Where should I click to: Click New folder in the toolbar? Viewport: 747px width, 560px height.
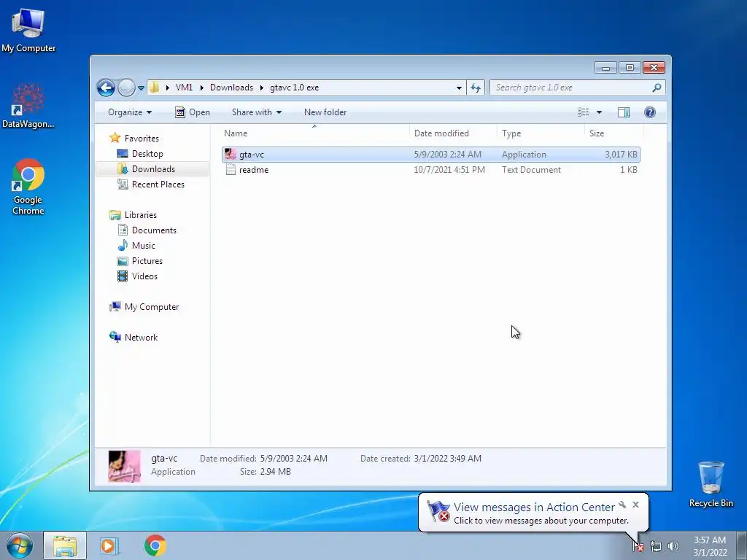click(x=325, y=112)
